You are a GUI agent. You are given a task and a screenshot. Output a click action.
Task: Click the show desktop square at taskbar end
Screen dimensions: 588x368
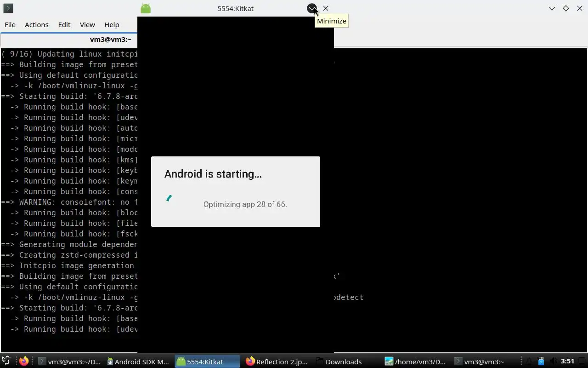pos(582,362)
